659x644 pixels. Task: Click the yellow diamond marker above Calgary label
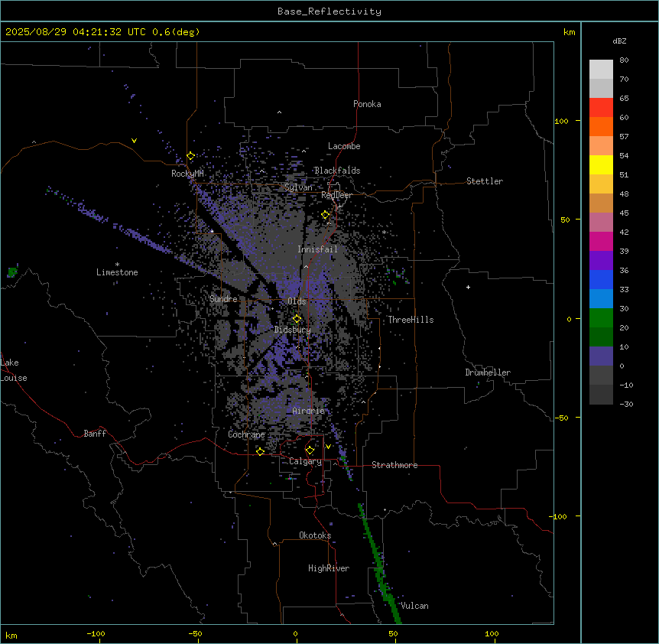tap(310, 450)
